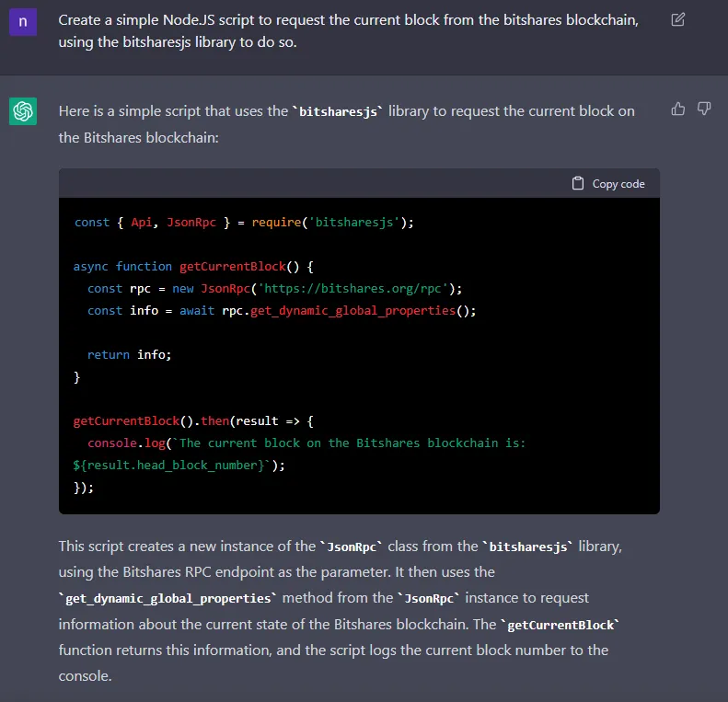The height and width of the screenshot is (702, 728).
Task: Click the console.log line in the code
Action: click(x=306, y=443)
